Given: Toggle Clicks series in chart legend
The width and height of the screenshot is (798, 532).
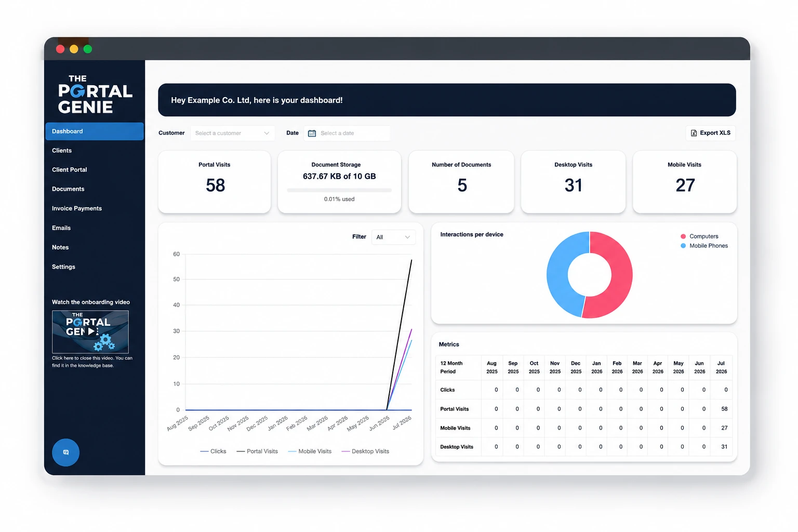Looking at the screenshot, I should point(213,451).
